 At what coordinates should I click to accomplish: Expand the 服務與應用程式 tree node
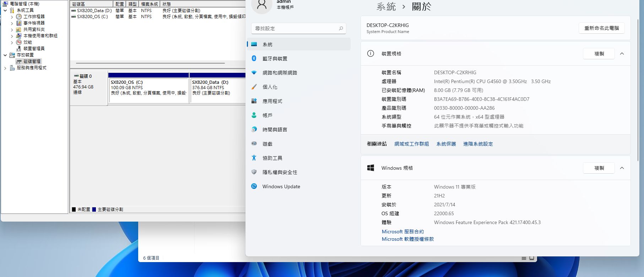[x=5, y=68]
